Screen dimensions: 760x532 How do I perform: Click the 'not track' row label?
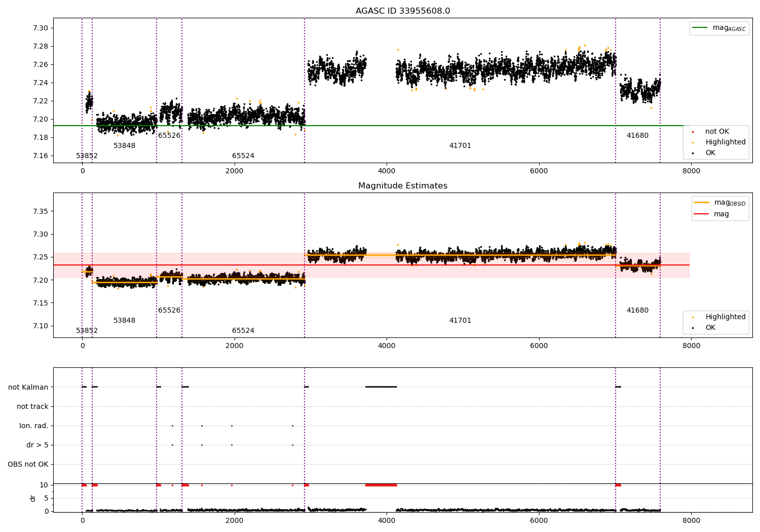(x=32, y=406)
